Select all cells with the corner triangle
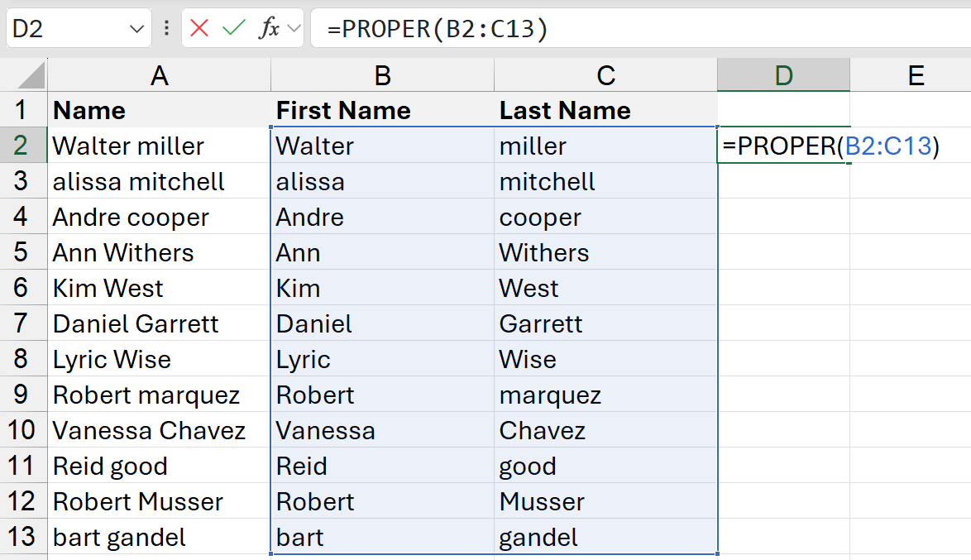This screenshot has height=560, width=971. pos(24,74)
